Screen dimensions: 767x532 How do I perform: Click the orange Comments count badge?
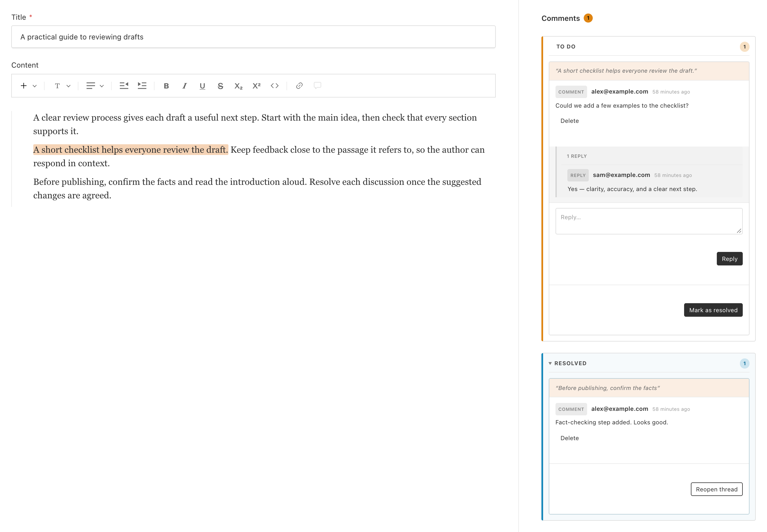click(588, 18)
